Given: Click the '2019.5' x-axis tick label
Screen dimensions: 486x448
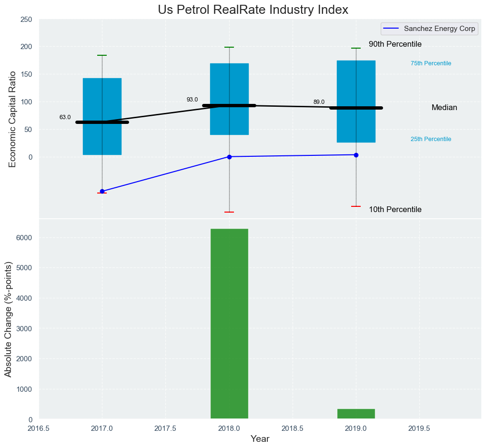Looking at the screenshot, I should (x=420, y=428).
